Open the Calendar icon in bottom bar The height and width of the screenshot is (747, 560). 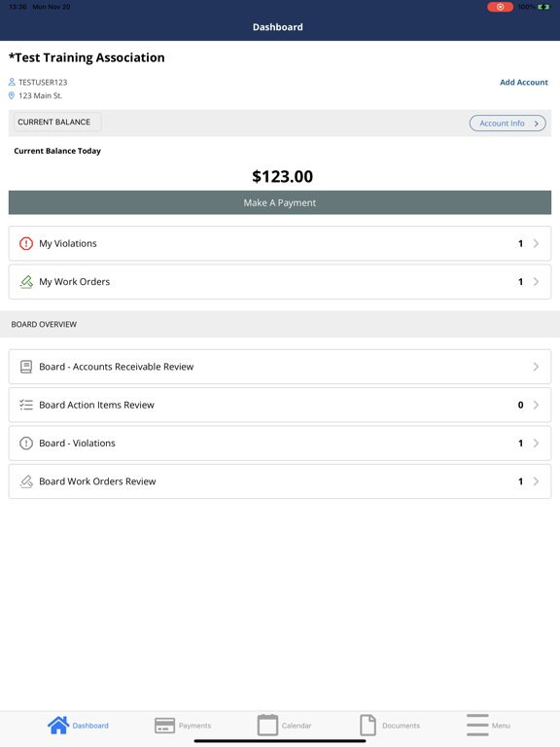pos(267,725)
